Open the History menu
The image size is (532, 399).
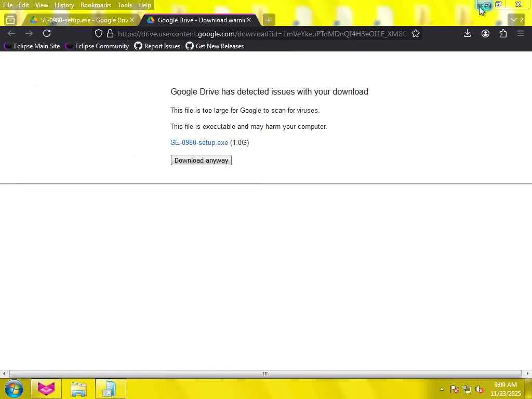click(64, 5)
